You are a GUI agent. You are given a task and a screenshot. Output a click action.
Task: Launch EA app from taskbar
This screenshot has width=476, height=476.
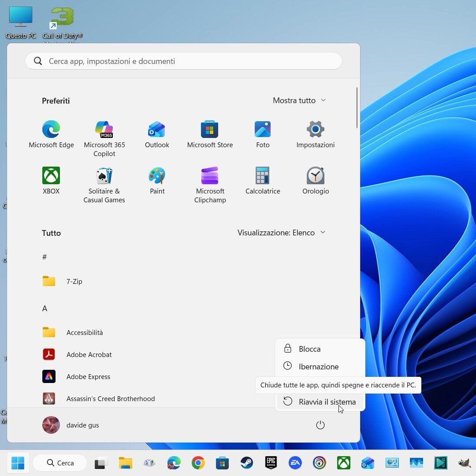[x=295, y=463]
